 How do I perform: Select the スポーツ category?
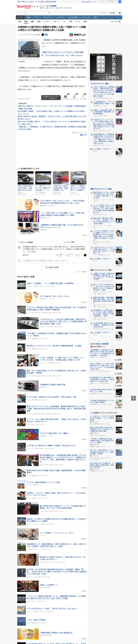tap(56, 21)
